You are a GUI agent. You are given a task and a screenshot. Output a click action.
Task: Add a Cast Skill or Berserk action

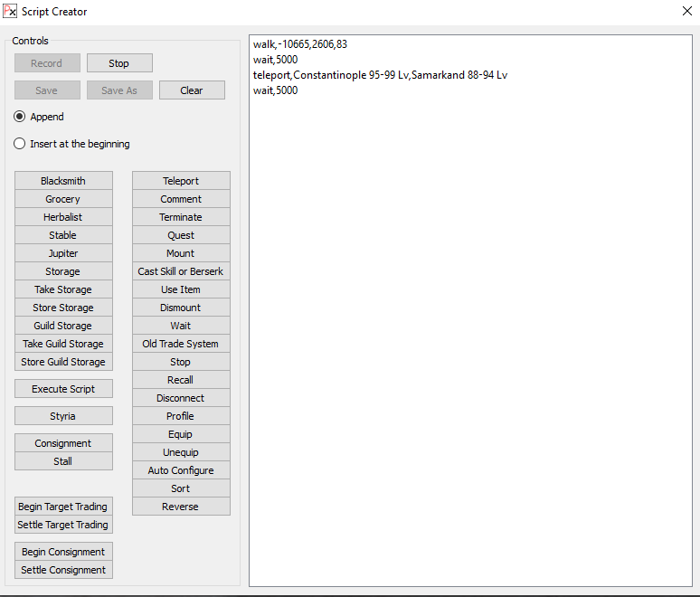(x=181, y=271)
